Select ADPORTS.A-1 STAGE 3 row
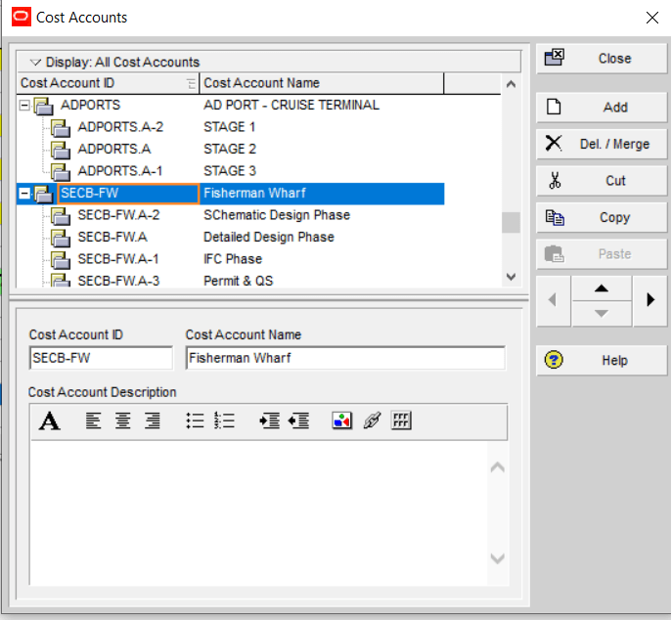Image resolution: width=672 pixels, height=620 pixels. [x=230, y=171]
